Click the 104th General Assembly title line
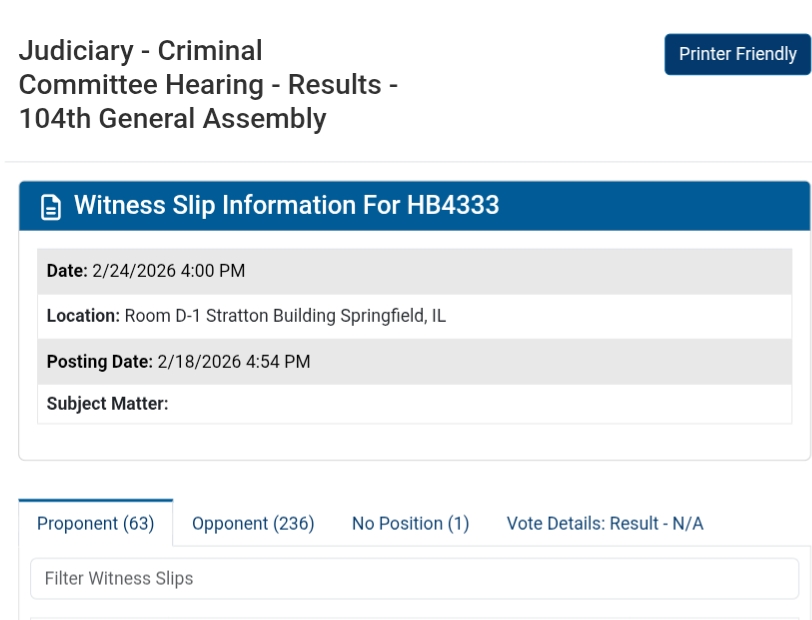 (x=172, y=119)
